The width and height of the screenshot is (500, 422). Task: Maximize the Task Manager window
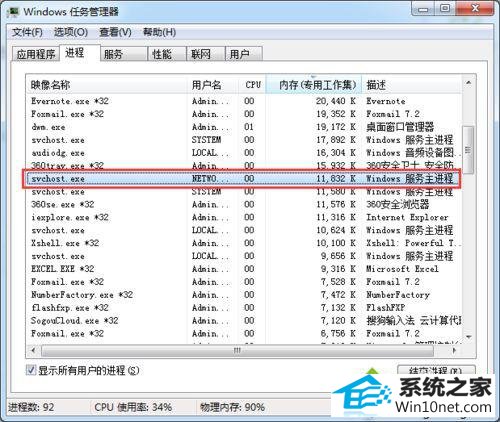pyautogui.click(x=445, y=9)
